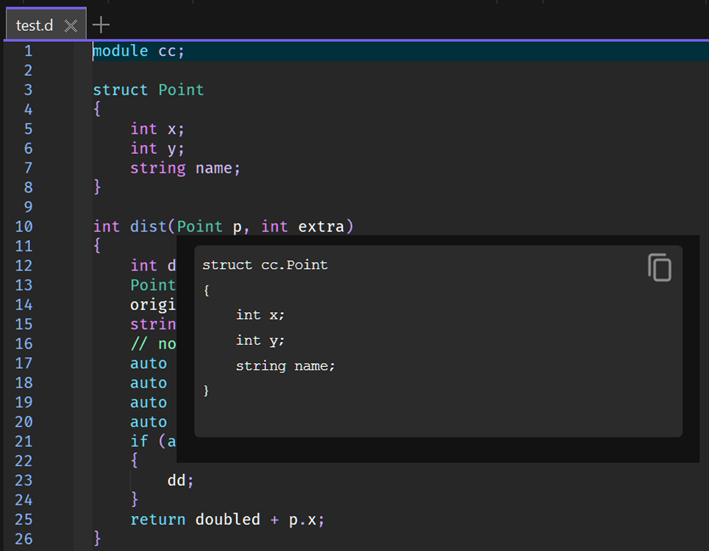Click 'int x;' in hover tooltip
The height and width of the screenshot is (551, 709).
pyautogui.click(x=260, y=315)
